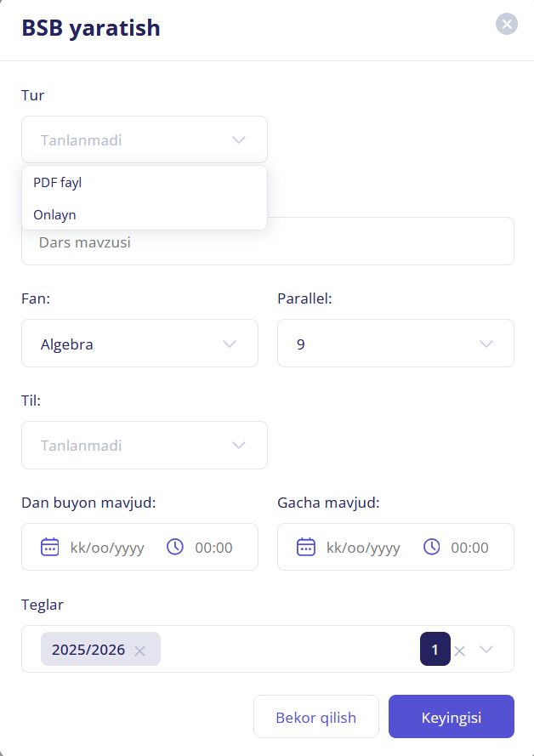Focus the Dars mavzusi text field
This screenshot has width=534, height=756.
pos(268,242)
